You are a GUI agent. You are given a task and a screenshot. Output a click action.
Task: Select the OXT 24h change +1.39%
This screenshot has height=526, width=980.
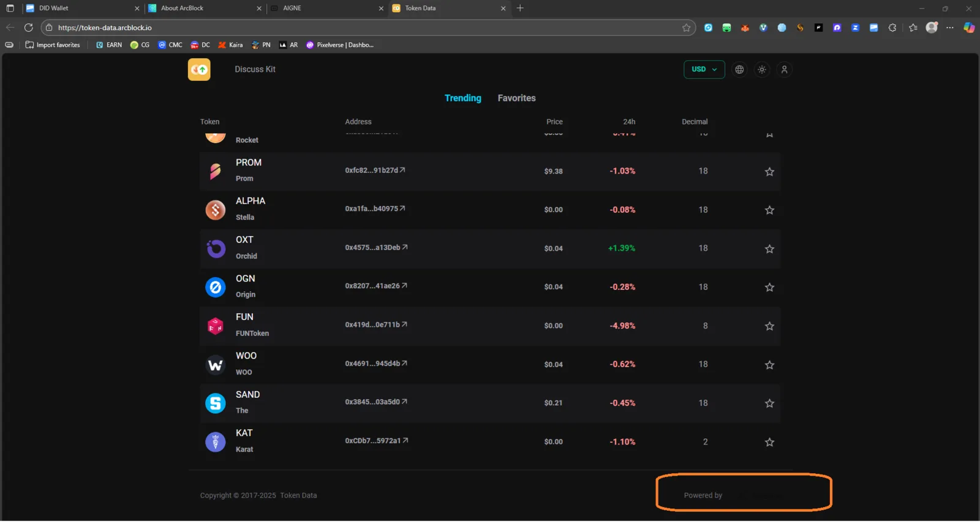pyautogui.click(x=622, y=248)
